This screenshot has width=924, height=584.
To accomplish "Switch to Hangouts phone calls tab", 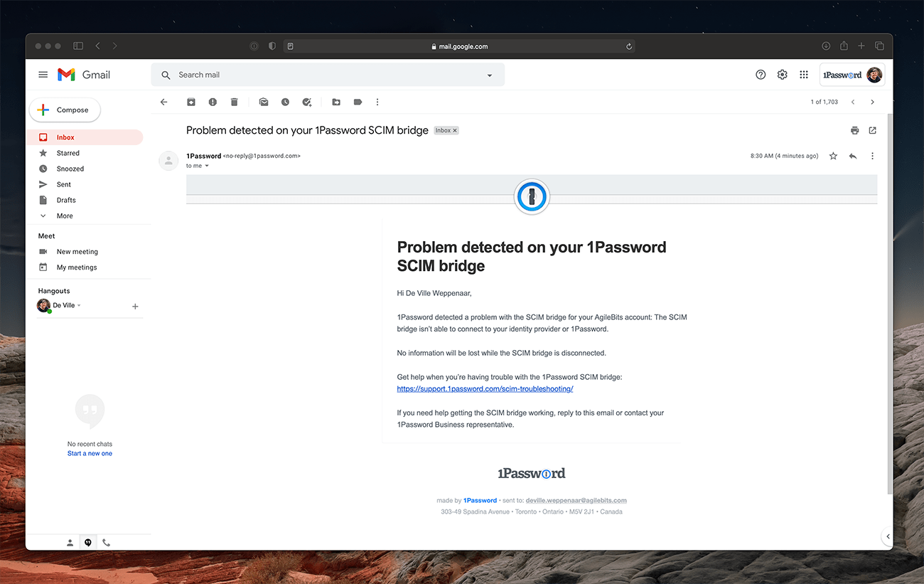I will [106, 542].
